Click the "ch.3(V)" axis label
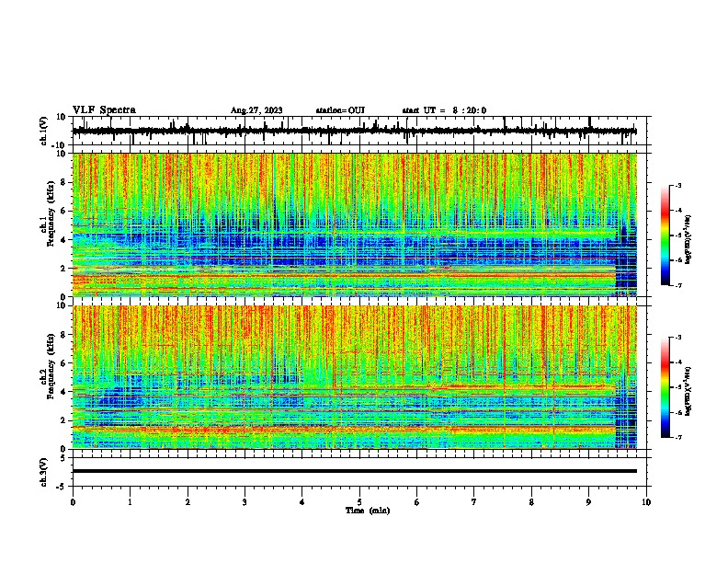The width and height of the screenshot is (728, 563). pos(44,472)
